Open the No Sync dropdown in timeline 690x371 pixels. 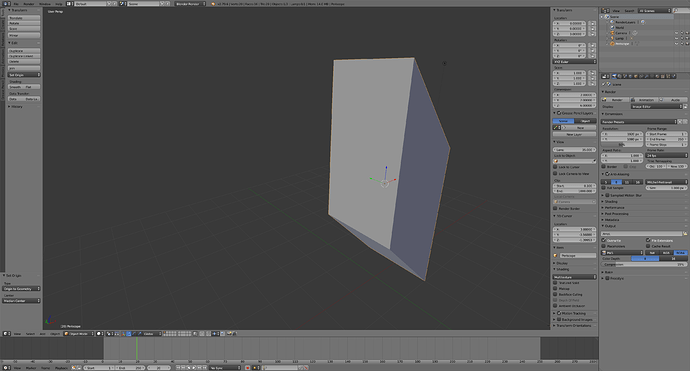(225, 367)
